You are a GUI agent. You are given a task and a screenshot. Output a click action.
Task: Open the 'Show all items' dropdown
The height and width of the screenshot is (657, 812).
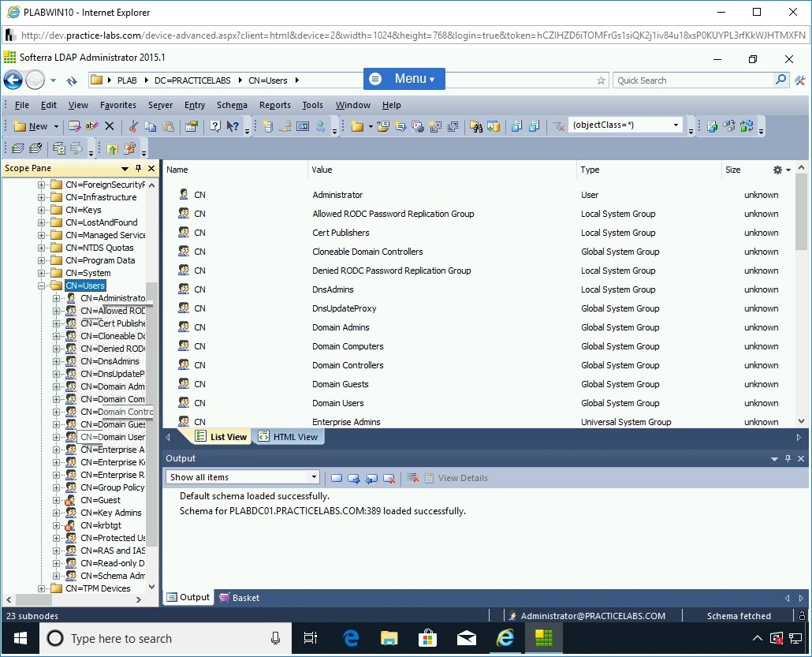[x=314, y=477]
